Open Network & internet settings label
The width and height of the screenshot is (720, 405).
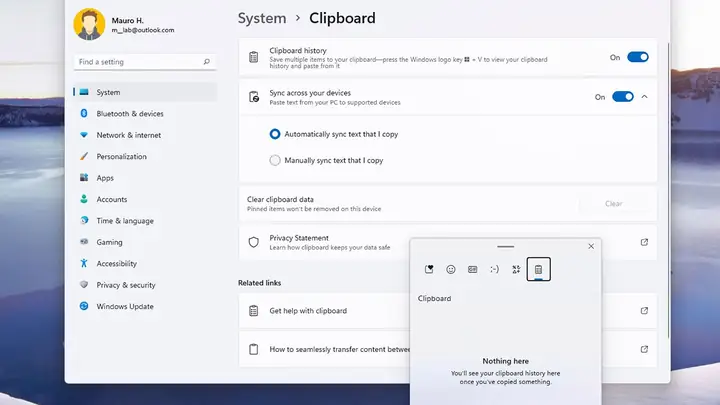click(129, 135)
